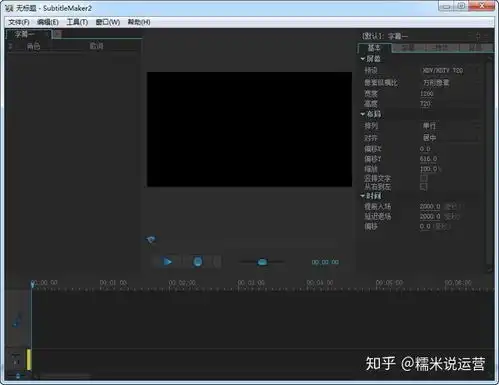Click the black video preview area
The image size is (499, 385).
click(249, 129)
